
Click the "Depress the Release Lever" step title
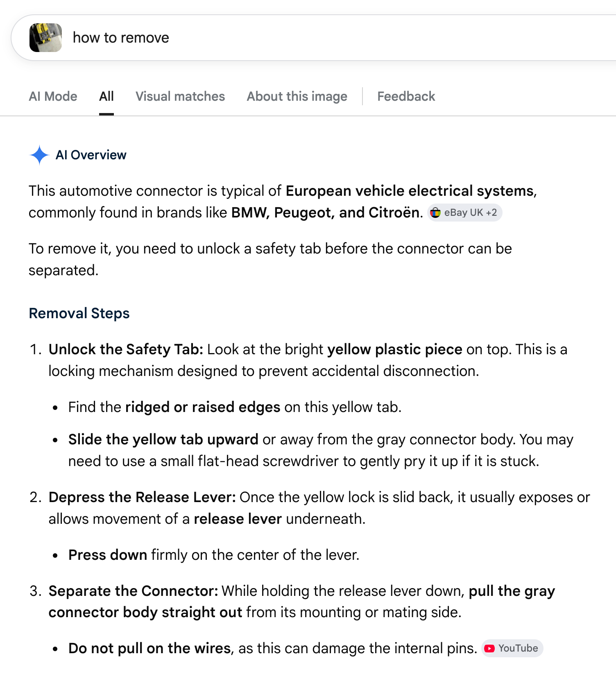142,497
